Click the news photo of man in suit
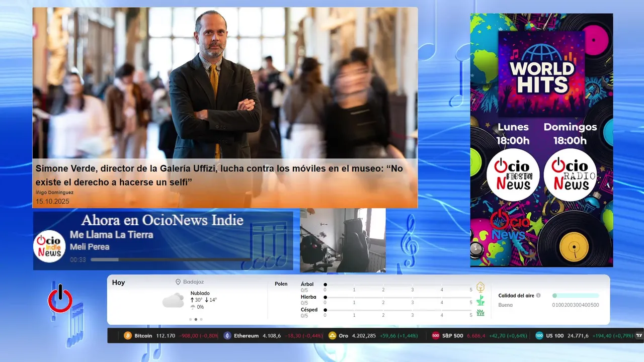This screenshot has height=362, width=644. coord(225,83)
